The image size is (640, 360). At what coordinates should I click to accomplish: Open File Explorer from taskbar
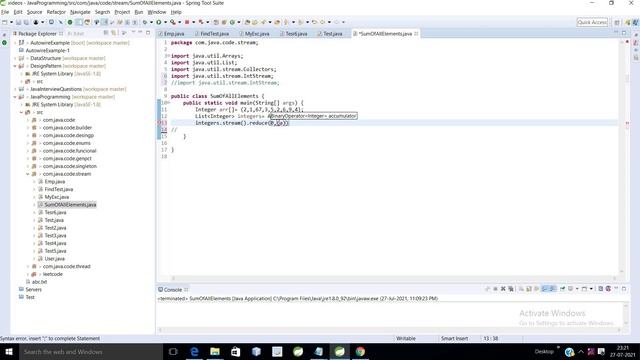pos(215,351)
